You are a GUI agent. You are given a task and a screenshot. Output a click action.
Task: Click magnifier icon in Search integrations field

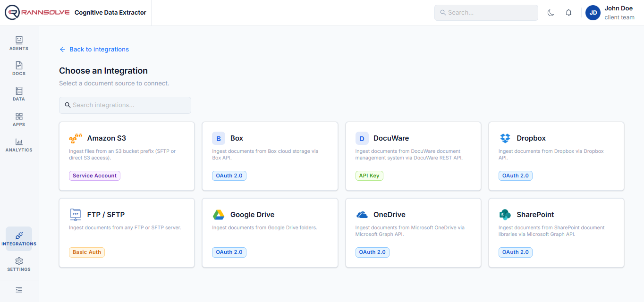click(x=68, y=105)
